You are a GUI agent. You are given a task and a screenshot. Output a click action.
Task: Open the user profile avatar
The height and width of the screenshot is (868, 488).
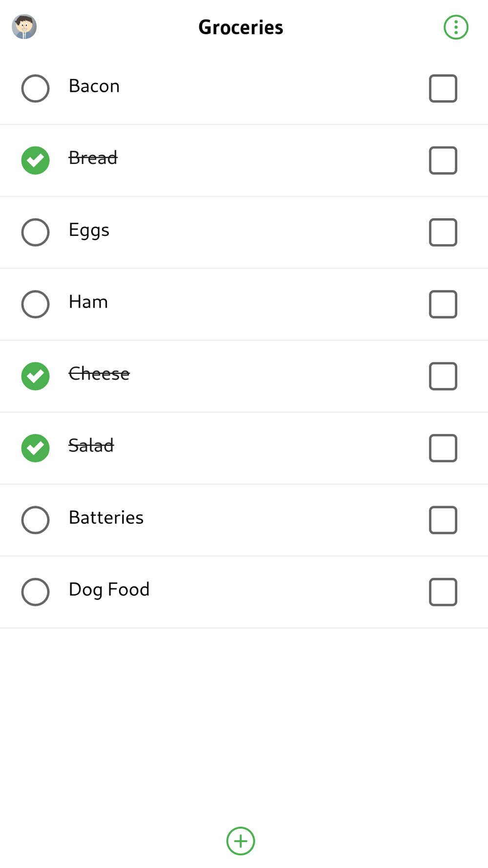pos(24,27)
